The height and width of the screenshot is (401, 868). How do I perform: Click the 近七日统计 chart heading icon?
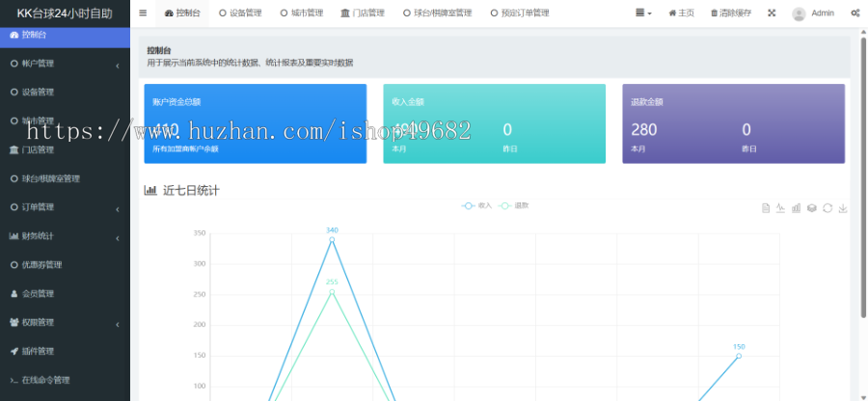(150, 190)
